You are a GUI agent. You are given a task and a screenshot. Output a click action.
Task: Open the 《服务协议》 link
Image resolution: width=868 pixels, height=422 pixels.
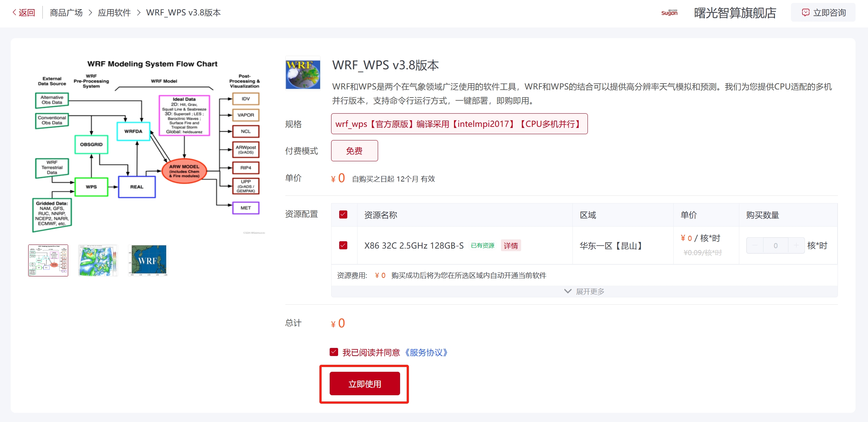click(x=426, y=352)
